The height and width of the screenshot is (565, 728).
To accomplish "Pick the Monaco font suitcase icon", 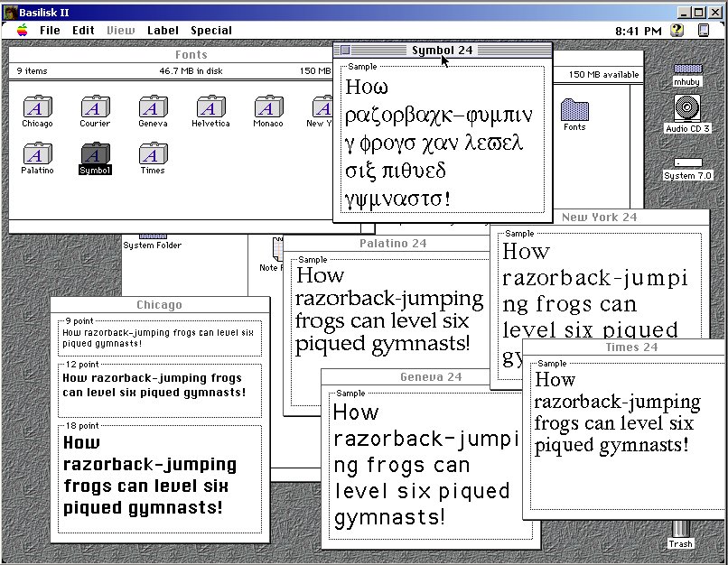I will [267, 107].
